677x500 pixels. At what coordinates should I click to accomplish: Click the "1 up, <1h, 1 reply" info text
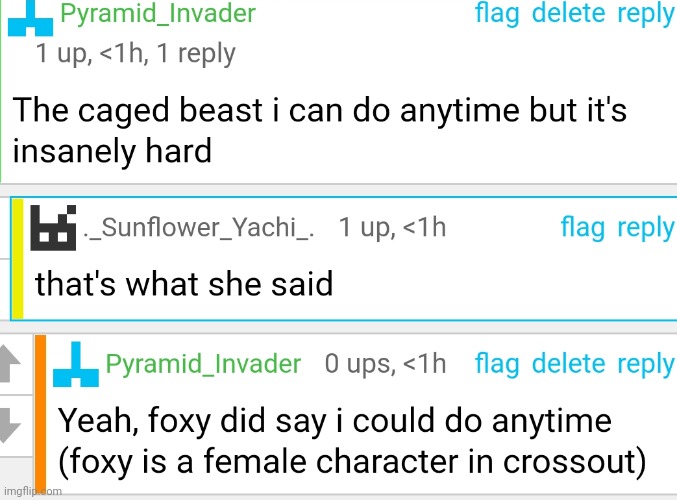(x=135, y=54)
